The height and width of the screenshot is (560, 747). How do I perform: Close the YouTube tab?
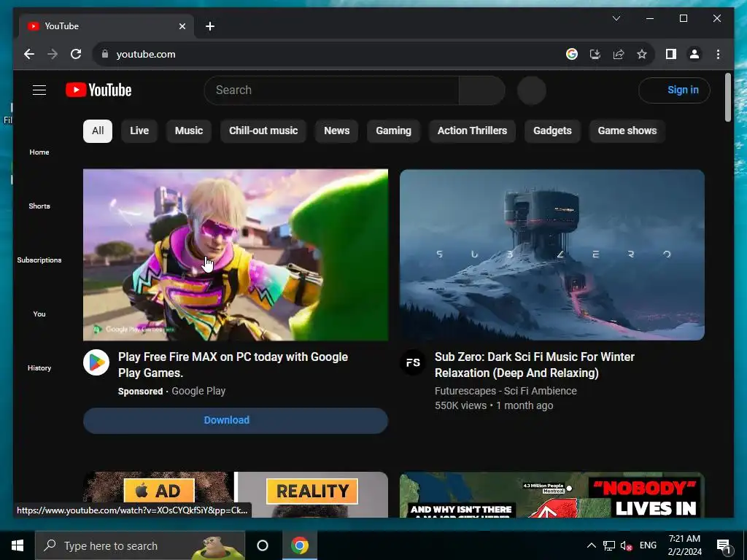click(182, 26)
